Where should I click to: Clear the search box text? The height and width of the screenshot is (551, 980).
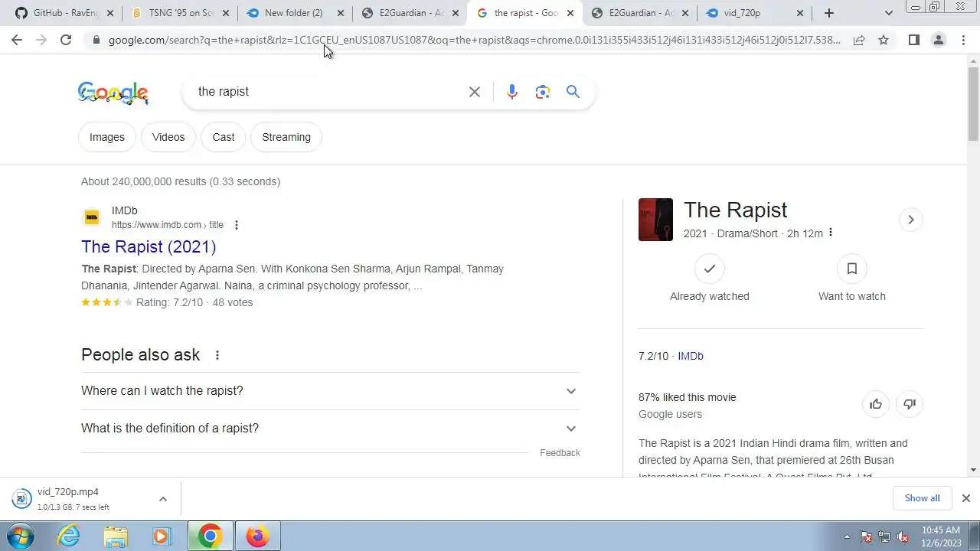click(x=475, y=92)
